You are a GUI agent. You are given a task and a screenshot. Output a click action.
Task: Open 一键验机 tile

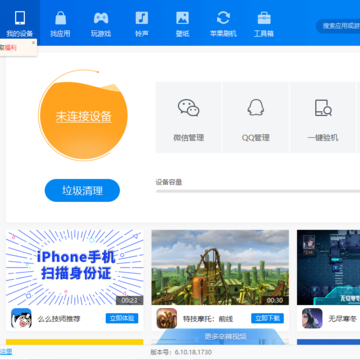point(323,117)
